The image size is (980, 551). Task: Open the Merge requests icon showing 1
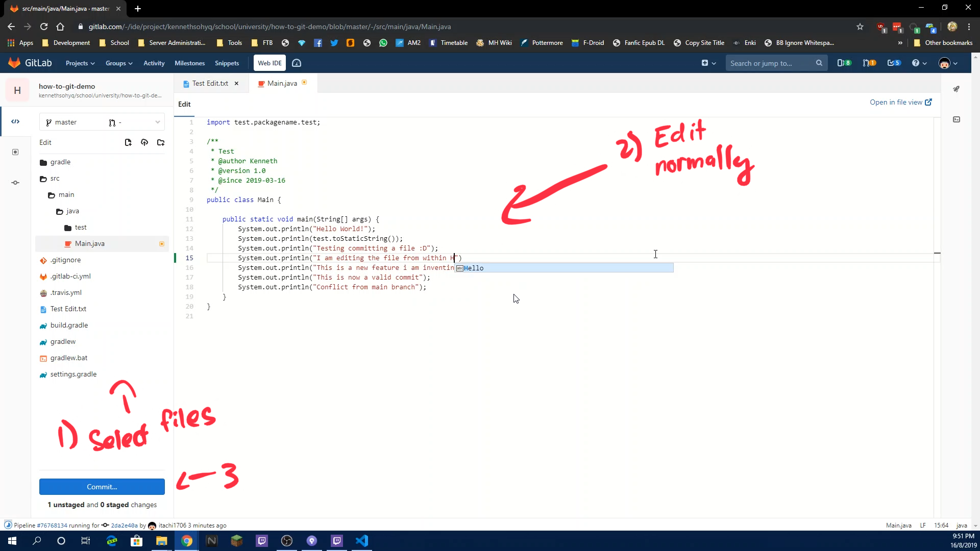pos(869,63)
